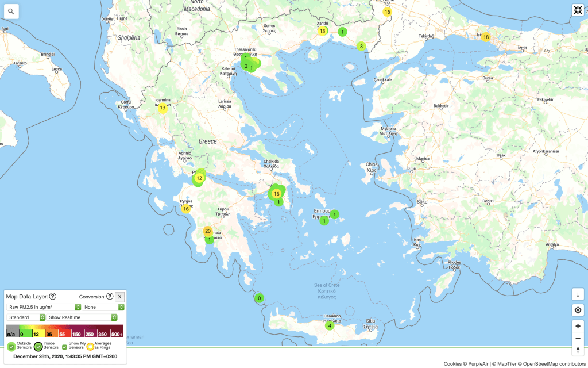Reset map bearing with compass icon
588x368 pixels.
click(x=578, y=350)
